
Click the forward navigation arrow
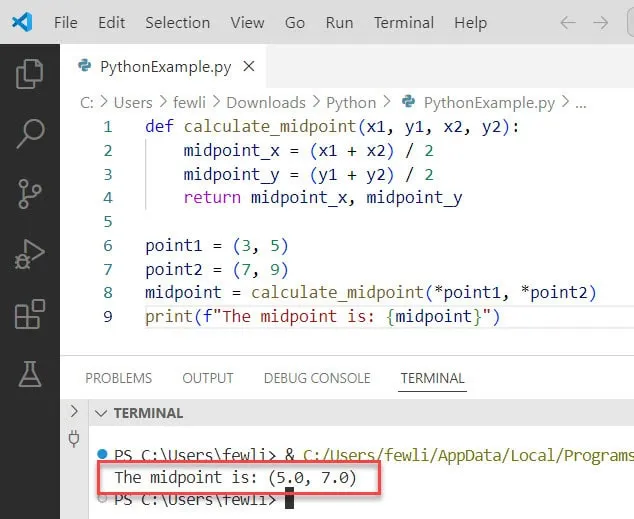coord(601,22)
